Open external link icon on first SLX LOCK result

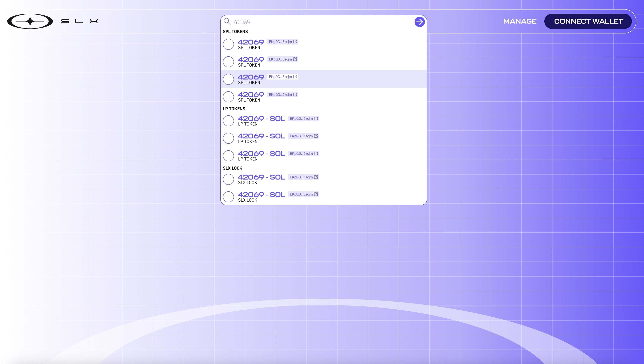pos(316,177)
